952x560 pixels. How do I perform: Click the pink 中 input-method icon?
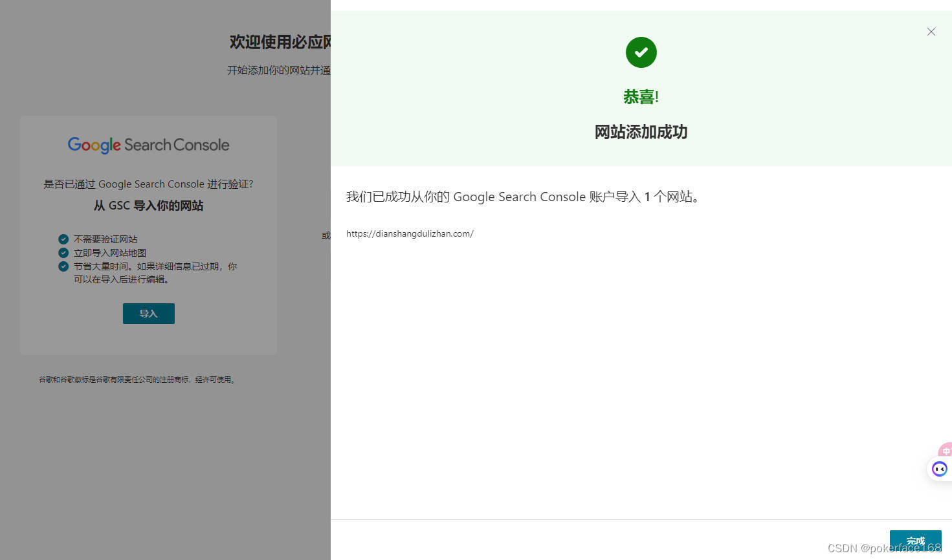tap(946, 451)
